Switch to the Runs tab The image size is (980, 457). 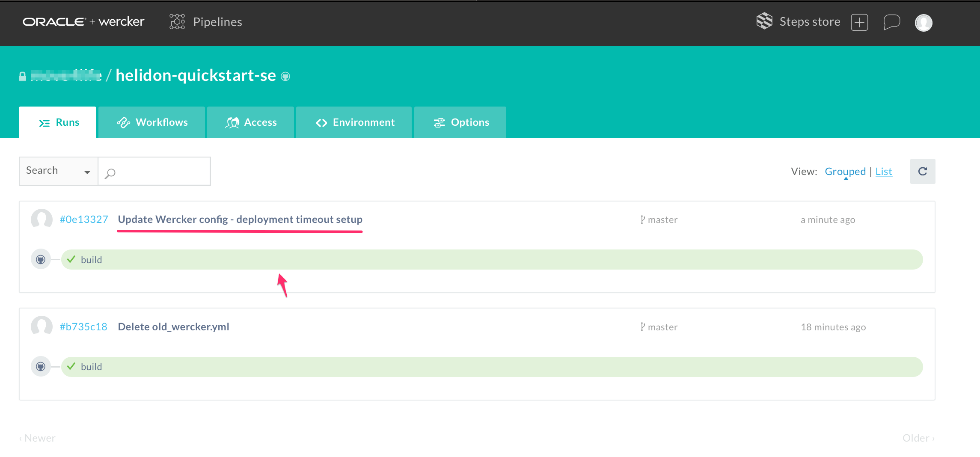coord(58,122)
